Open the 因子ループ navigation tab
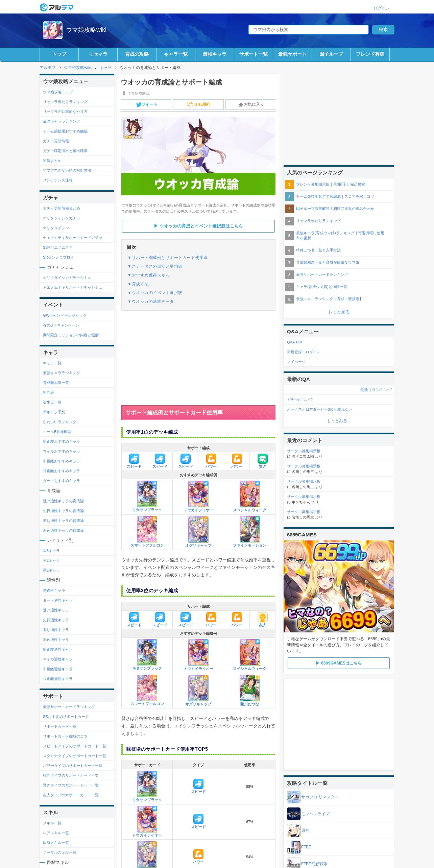Viewport: 434px width, 868px height. point(331,54)
